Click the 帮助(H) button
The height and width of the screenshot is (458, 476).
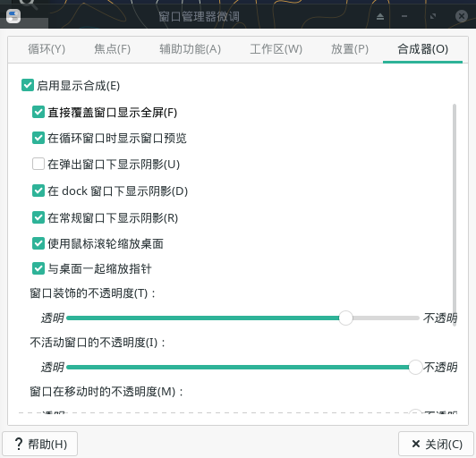pos(39,444)
